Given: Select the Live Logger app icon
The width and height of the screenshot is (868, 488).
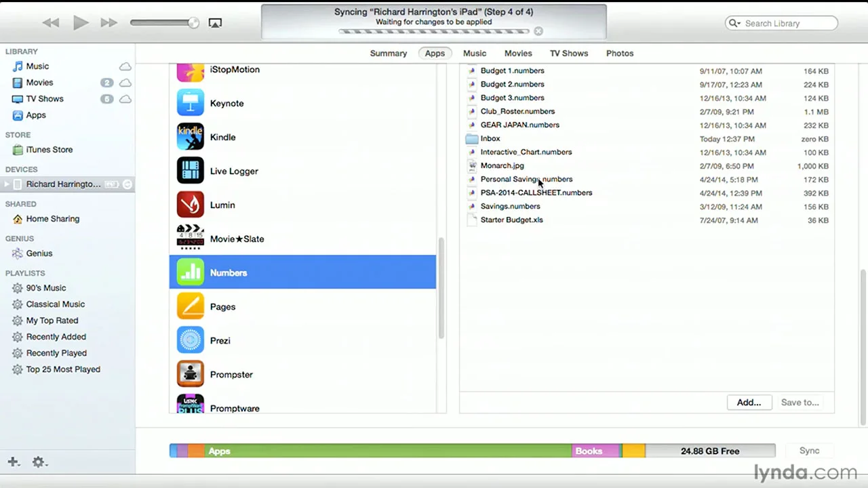Looking at the screenshot, I should (191, 171).
